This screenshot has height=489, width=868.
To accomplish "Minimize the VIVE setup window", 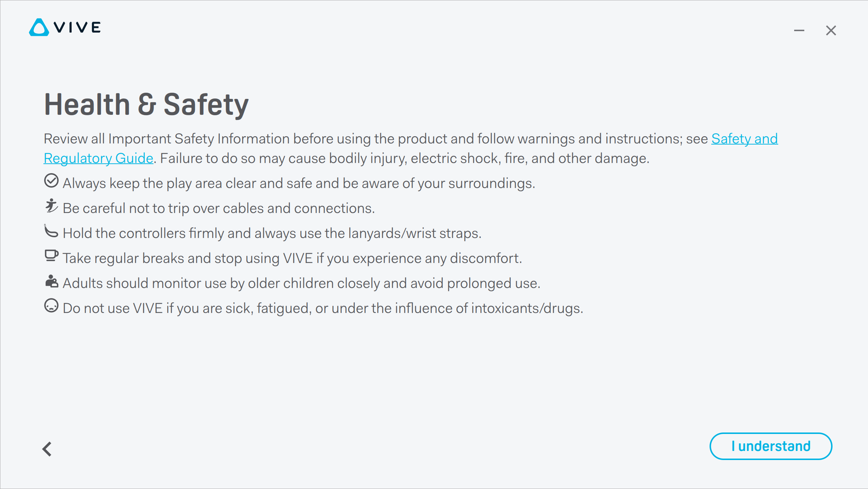I will click(x=799, y=30).
